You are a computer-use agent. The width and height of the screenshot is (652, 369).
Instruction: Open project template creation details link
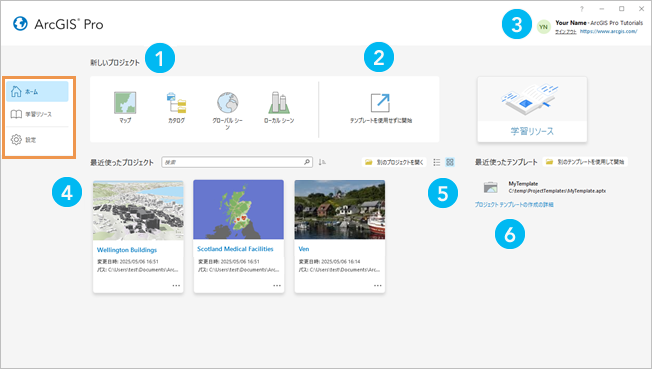[514, 205]
